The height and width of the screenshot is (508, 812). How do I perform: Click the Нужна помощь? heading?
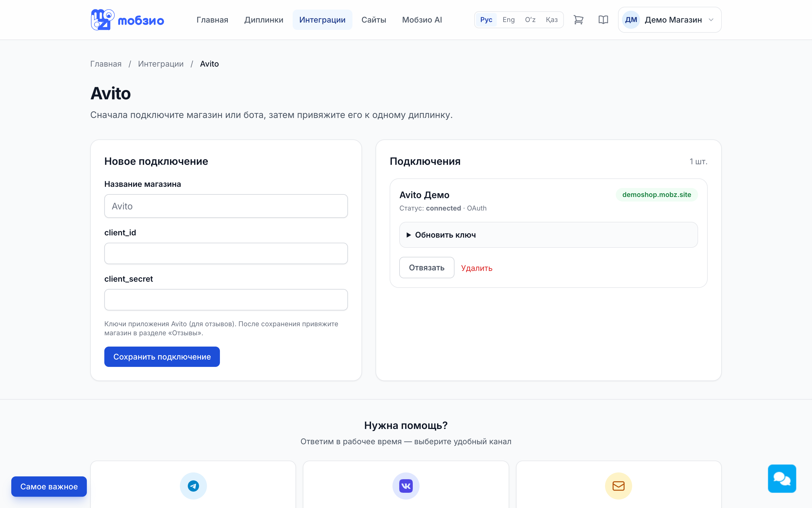406,425
